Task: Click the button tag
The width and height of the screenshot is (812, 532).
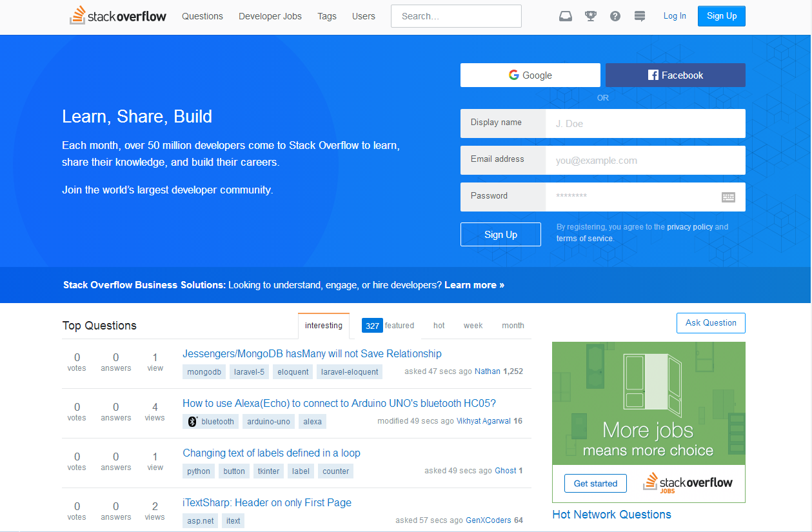Action: pyautogui.click(x=234, y=471)
